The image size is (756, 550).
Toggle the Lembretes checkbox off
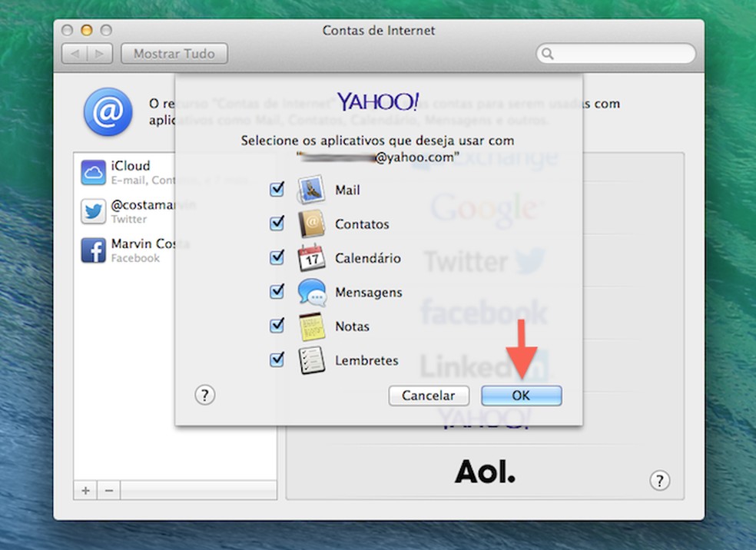coord(277,359)
